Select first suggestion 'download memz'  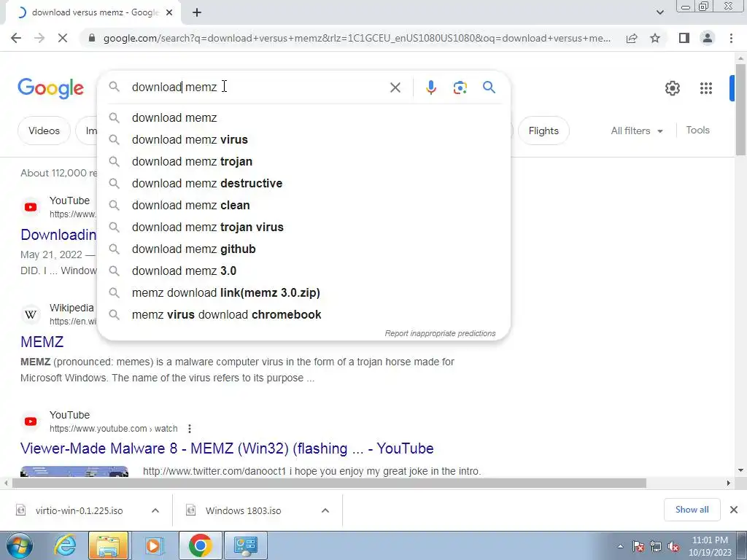tap(304, 117)
